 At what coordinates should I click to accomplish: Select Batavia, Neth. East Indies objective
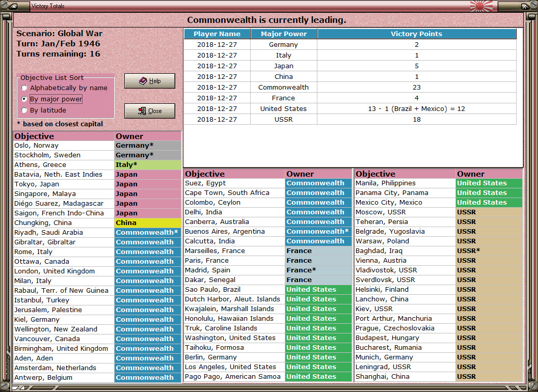click(64, 174)
